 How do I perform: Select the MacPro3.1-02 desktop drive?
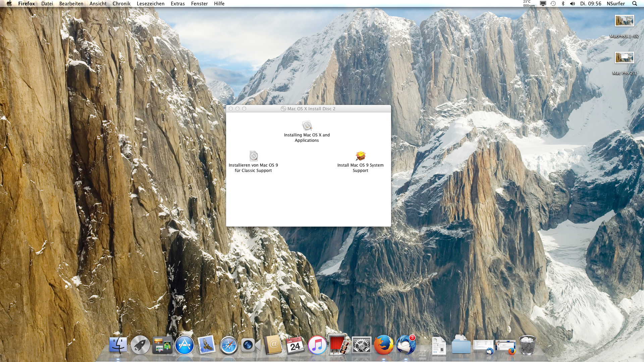(624, 21)
